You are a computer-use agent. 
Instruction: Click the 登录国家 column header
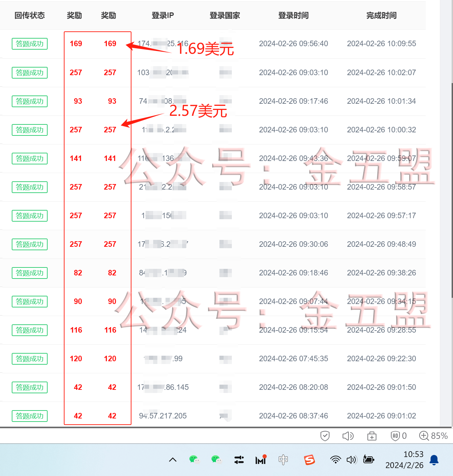pos(225,16)
